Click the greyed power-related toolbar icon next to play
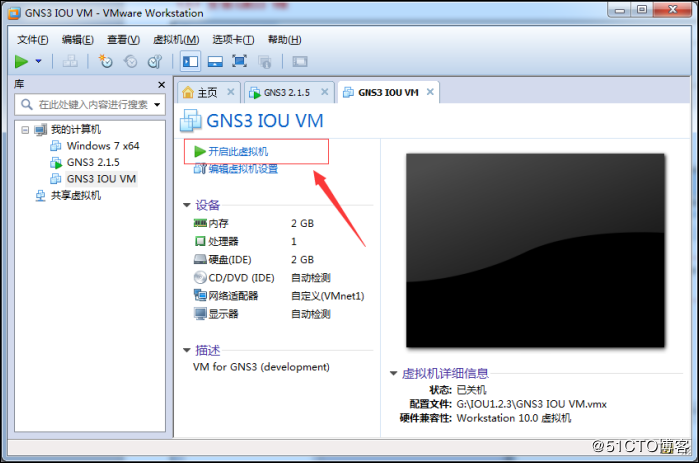 click(70, 61)
